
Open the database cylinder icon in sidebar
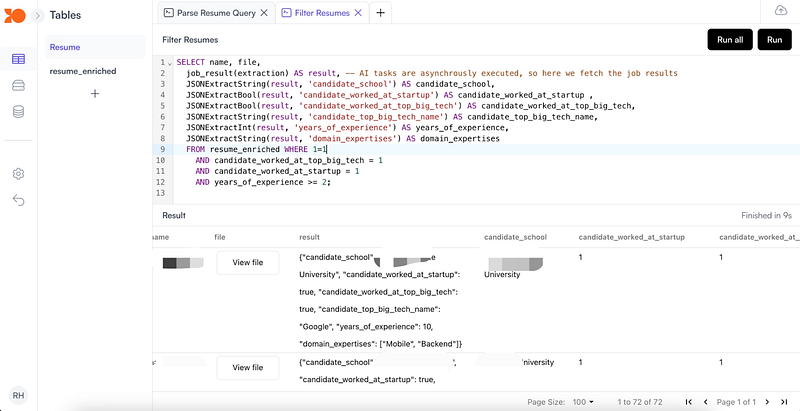coord(18,112)
